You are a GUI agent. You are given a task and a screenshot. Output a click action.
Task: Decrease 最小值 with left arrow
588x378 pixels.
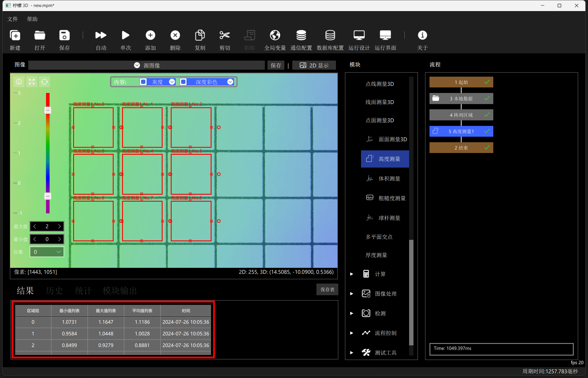(x=35, y=239)
